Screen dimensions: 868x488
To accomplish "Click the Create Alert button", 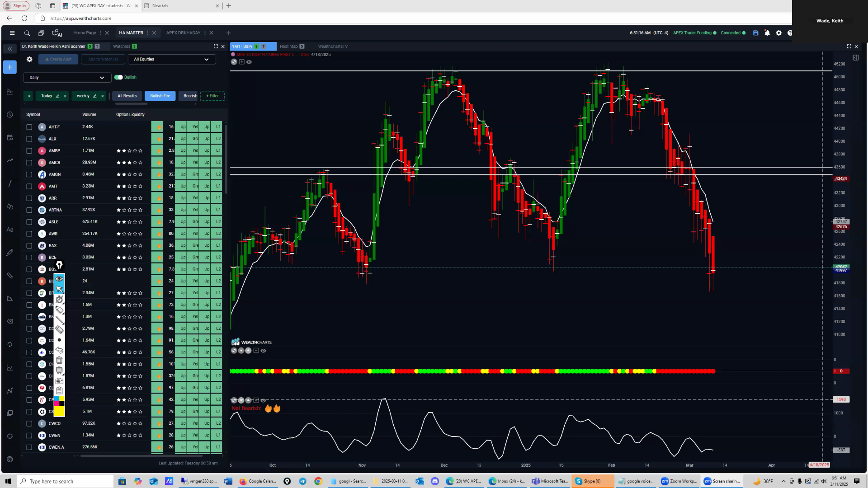I will pyautogui.click(x=58, y=59).
